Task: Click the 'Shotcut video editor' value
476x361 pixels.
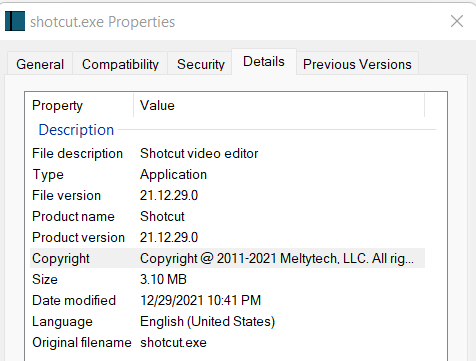Action: (x=199, y=154)
